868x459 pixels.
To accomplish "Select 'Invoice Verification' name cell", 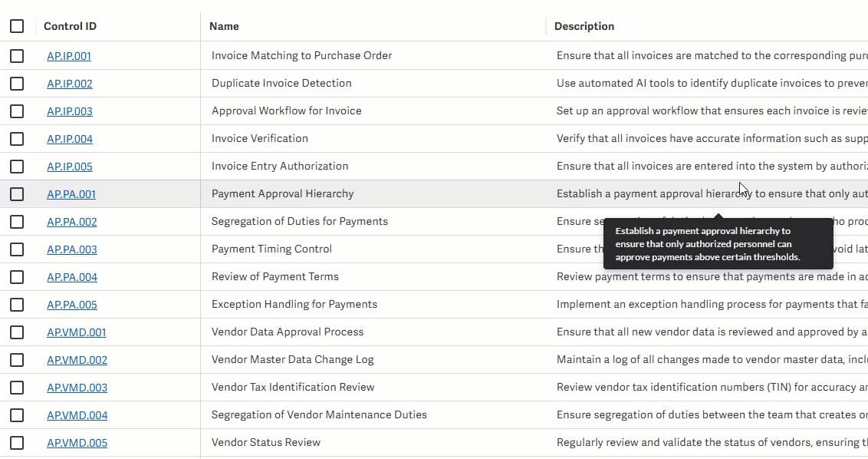I will tap(260, 139).
